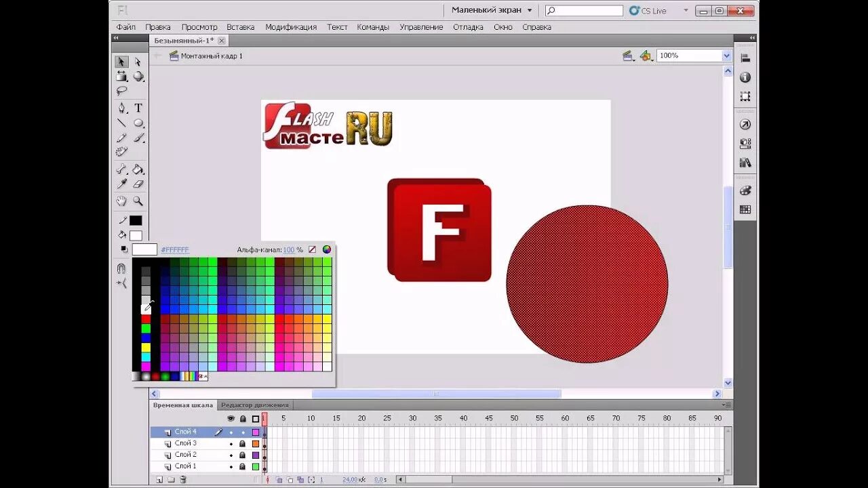Viewport: 868px width, 488px height.
Task: Open the Color palette panel icon
Action: [x=745, y=190]
